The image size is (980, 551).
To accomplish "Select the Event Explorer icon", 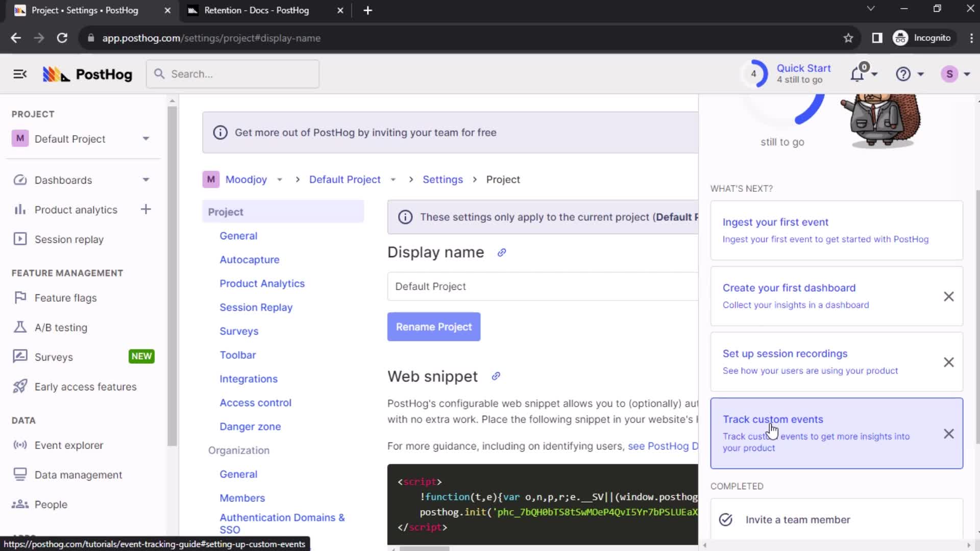I will click(19, 445).
